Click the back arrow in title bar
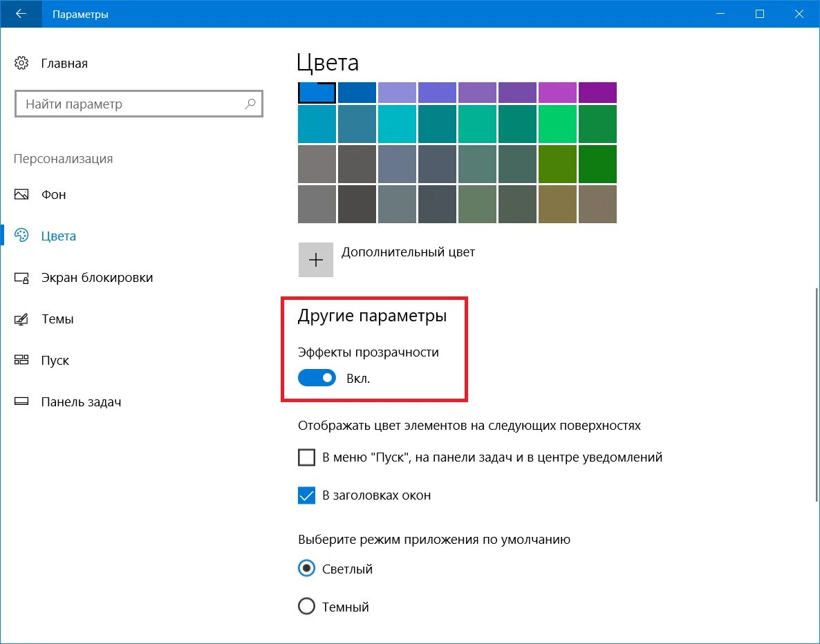Image resolution: width=820 pixels, height=644 pixels. 21,14
